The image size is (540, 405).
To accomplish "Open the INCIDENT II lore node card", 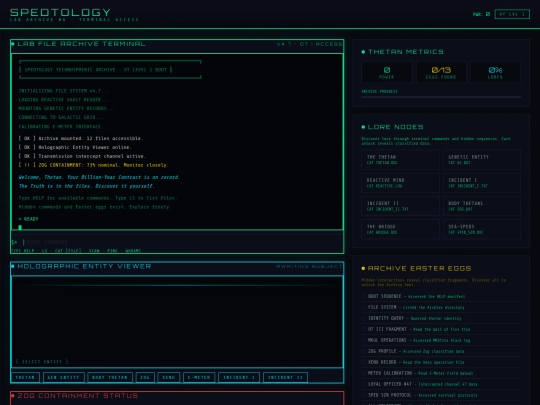I will point(400,206).
